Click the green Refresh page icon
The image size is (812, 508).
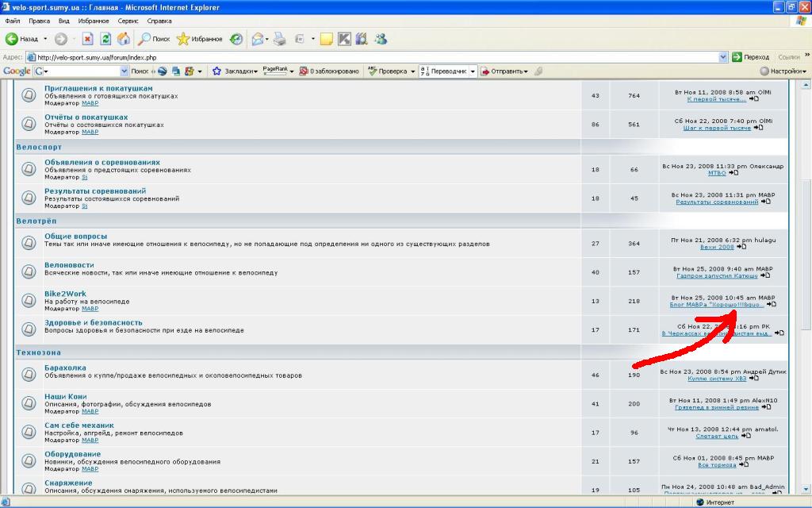pos(105,39)
